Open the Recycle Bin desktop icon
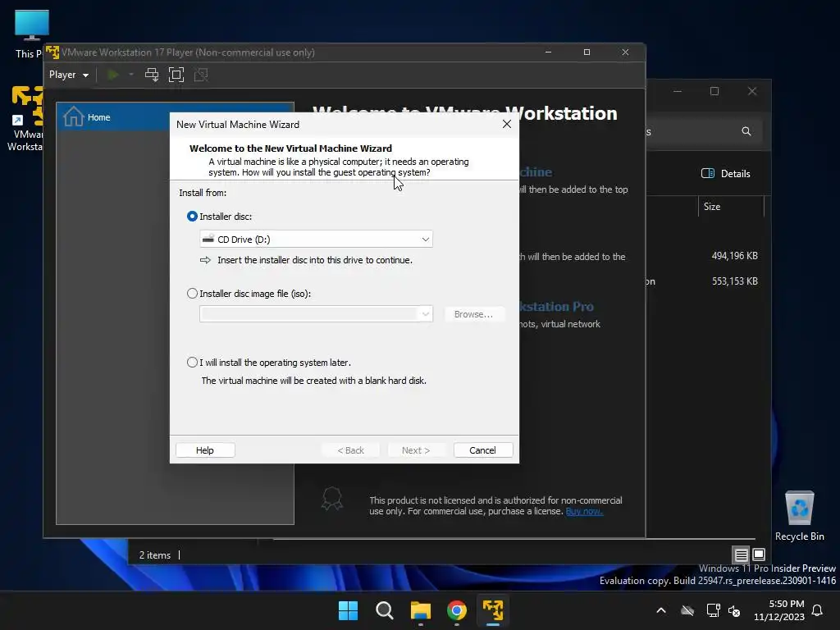Image resolution: width=840 pixels, height=630 pixels. [x=799, y=515]
